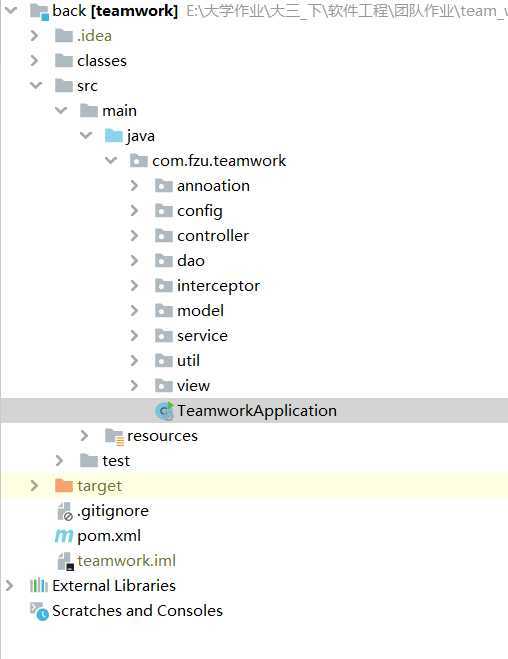Viewport: 508px width, 659px height.
Task: Click the .gitignore file icon
Action: tap(65, 511)
